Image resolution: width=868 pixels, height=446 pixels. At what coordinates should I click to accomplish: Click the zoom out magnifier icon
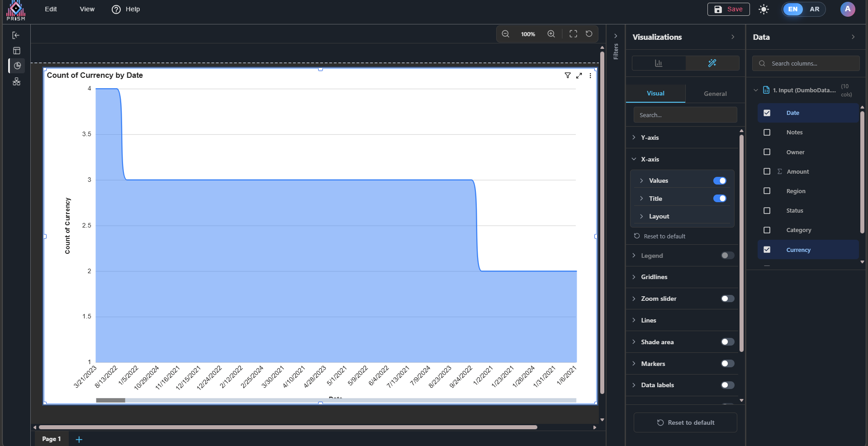point(505,34)
